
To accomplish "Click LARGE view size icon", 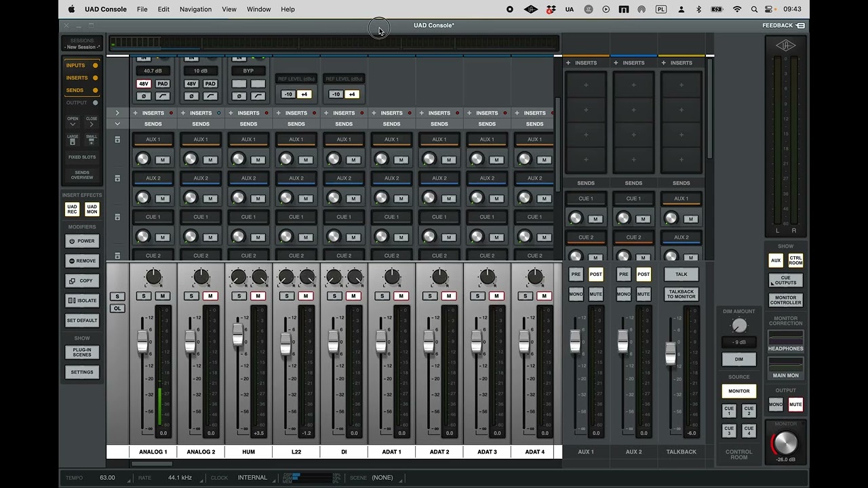I will tap(73, 139).
